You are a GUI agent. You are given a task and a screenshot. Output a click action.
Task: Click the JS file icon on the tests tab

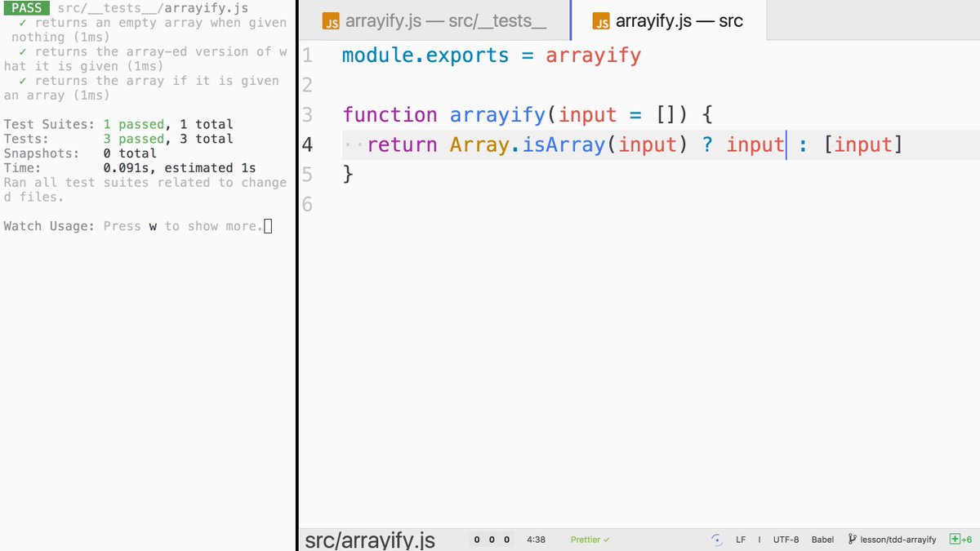(x=331, y=22)
